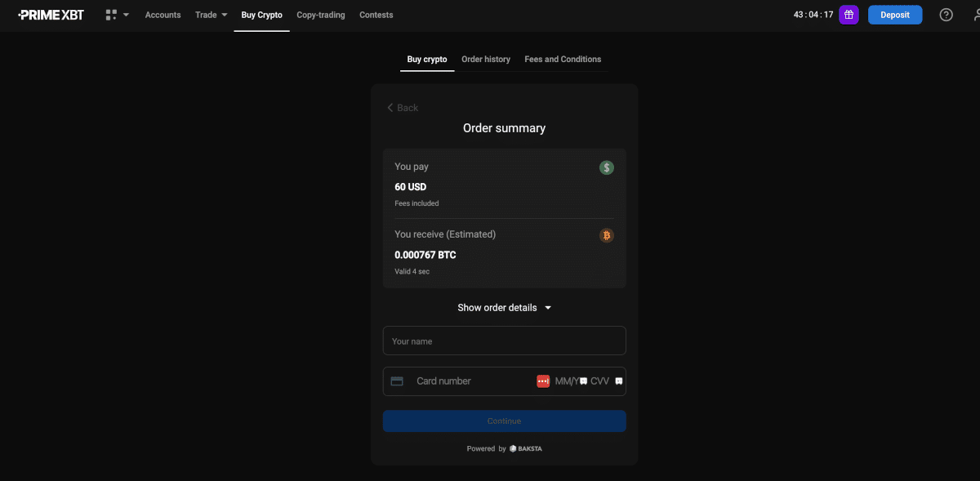Viewport: 980px width, 481px height.
Task: Click the 0.000767 BTC amount
Action: click(425, 255)
